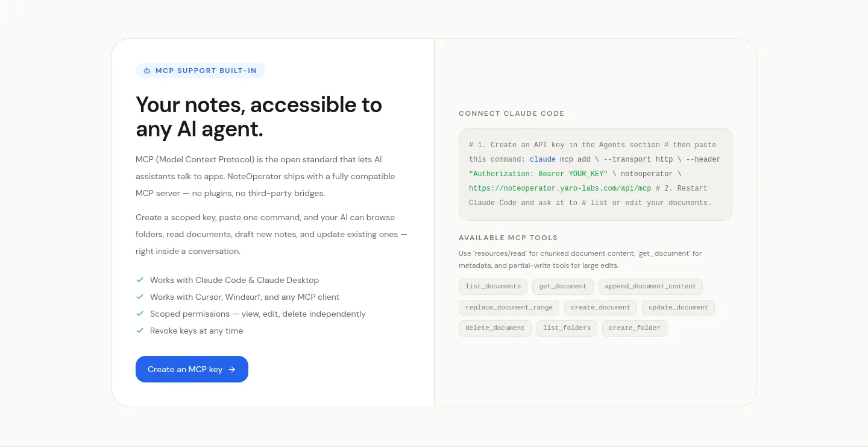Click text Scoped permissions — view, edit, delete independently

click(258, 314)
